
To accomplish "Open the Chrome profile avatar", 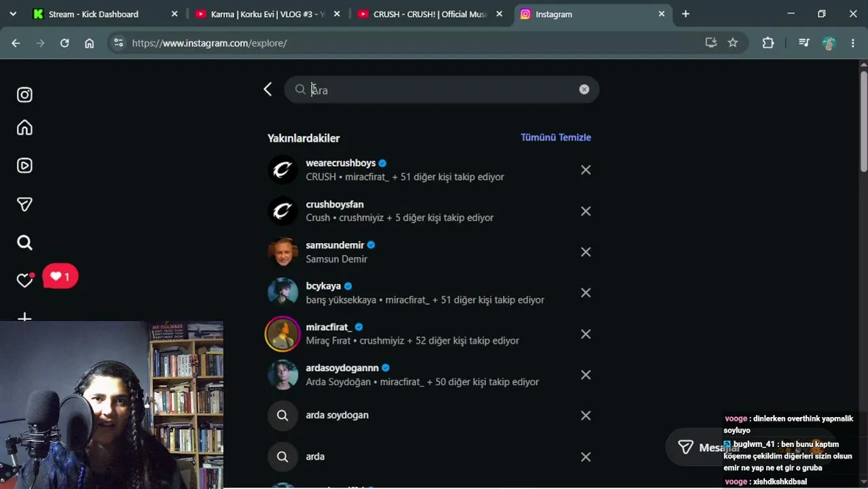I will click(829, 43).
